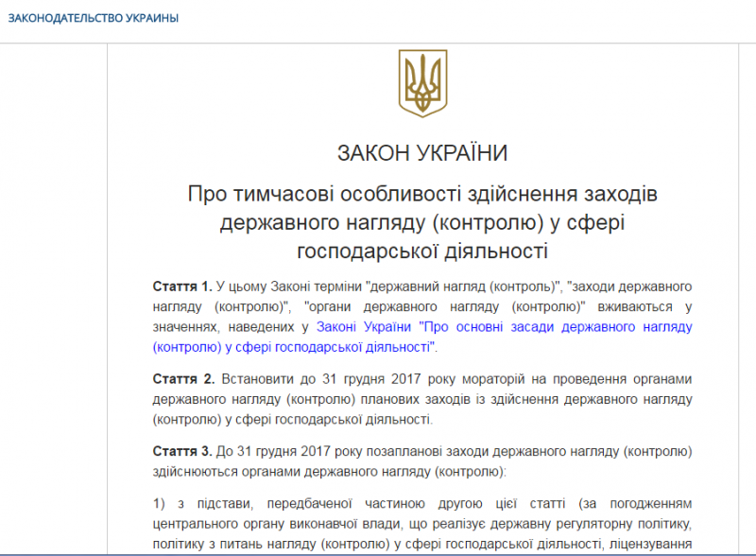The image size is (756, 556).
Task: Click the phrase "(за погодженням" in item 1
Action: [x=645, y=500]
